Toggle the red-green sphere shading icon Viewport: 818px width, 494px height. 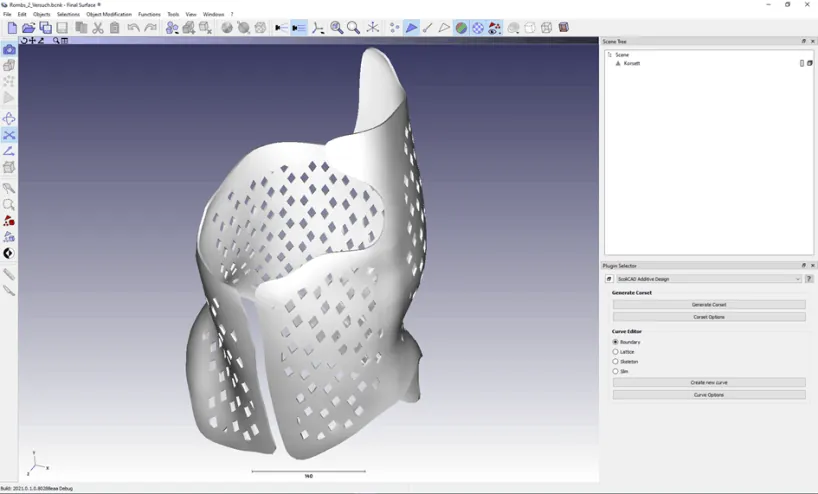(x=461, y=28)
